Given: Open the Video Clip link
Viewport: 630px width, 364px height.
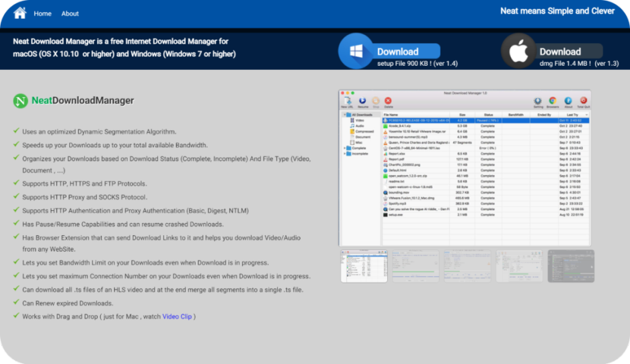Looking at the screenshot, I should [177, 316].
